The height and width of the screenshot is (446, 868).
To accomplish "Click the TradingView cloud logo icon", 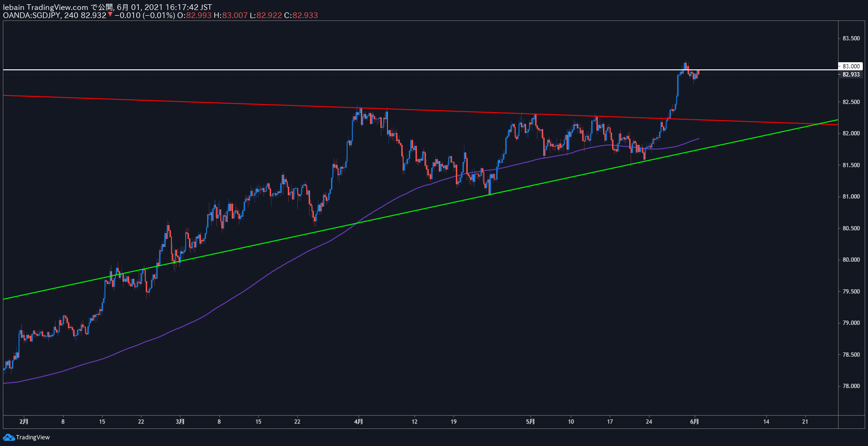I will pyautogui.click(x=9, y=437).
